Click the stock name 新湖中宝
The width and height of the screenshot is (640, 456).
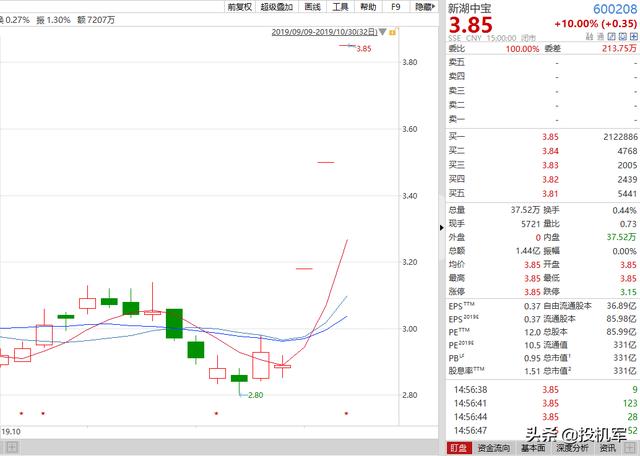(x=469, y=9)
